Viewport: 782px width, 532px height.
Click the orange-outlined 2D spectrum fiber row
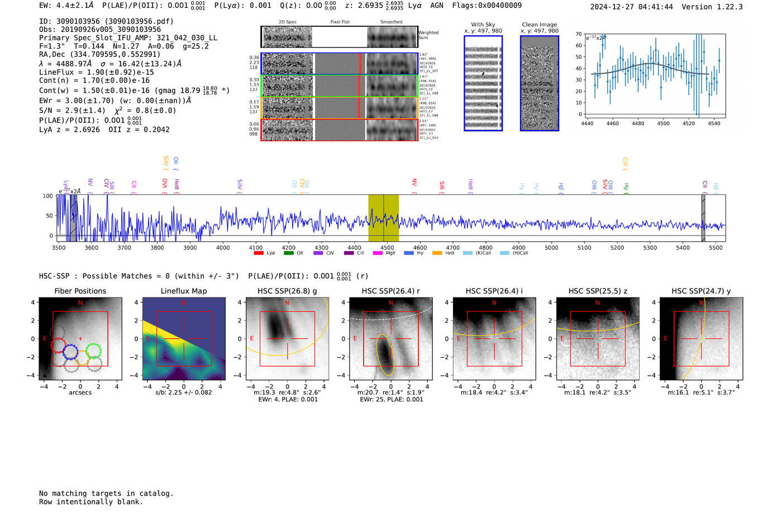click(339, 108)
